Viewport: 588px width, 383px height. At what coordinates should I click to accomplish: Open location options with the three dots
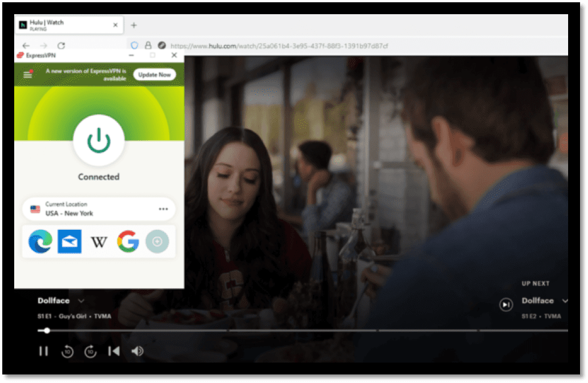pyautogui.click(x=163, y=209)
